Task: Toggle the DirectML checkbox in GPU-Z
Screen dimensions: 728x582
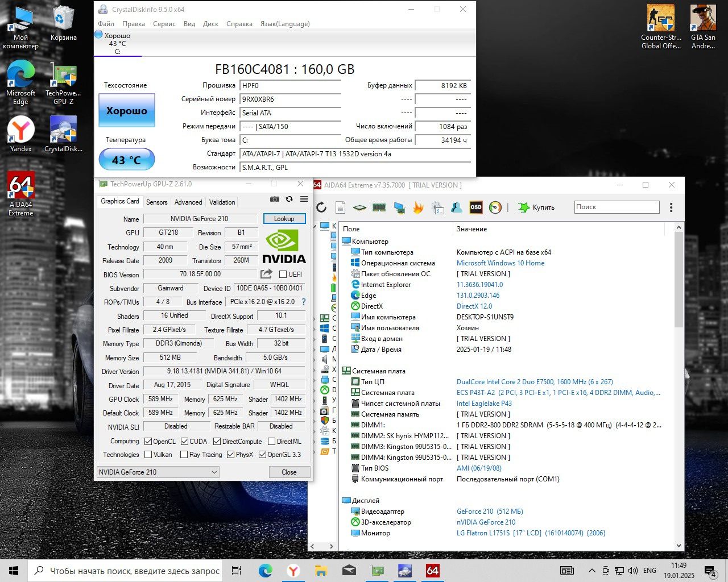Action: 271,442
